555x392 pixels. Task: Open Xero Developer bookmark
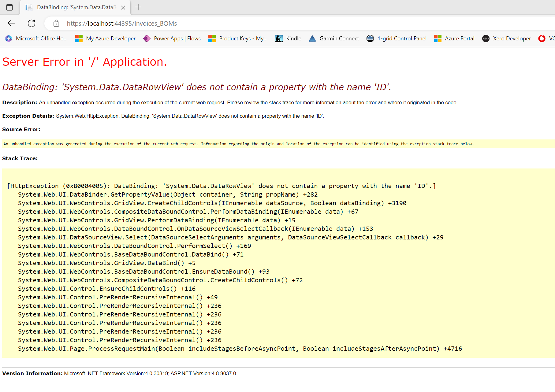pyautogui.click(x=507, y=39)
